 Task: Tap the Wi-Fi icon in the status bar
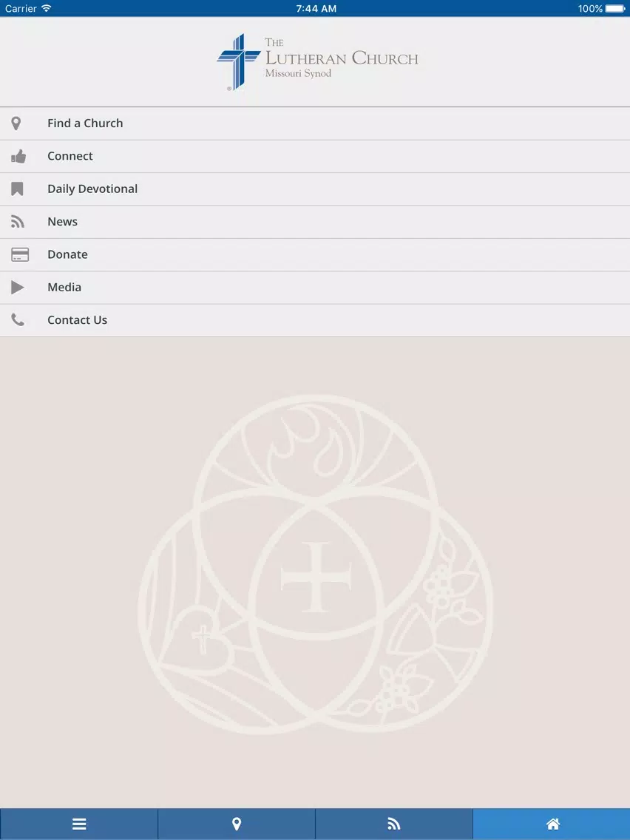tap(46, 8)
